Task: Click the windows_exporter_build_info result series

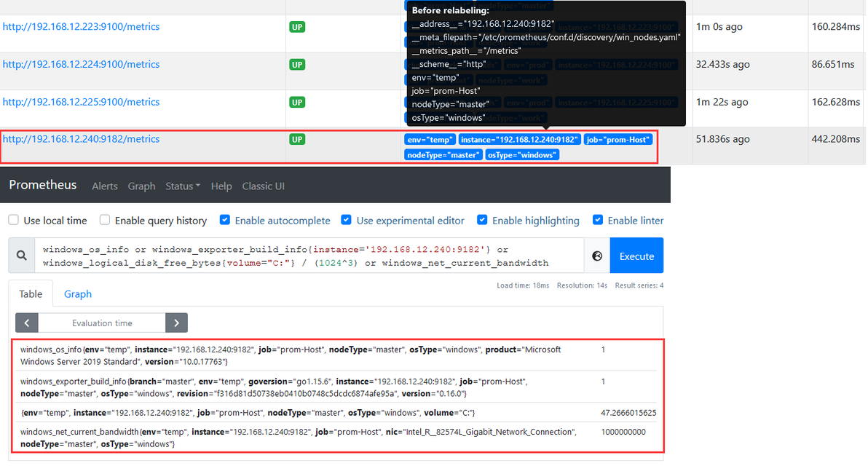Action: 274,387
